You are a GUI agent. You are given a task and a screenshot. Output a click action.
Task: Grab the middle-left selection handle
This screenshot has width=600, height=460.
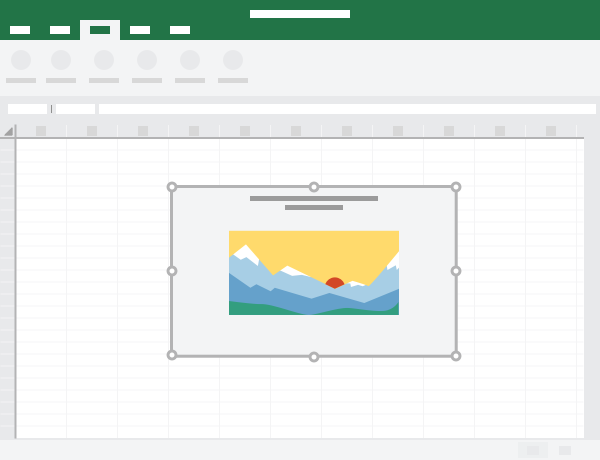172,271
